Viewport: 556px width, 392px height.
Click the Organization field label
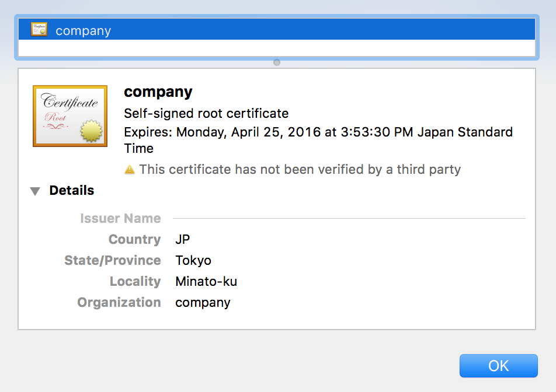(119, 303)
